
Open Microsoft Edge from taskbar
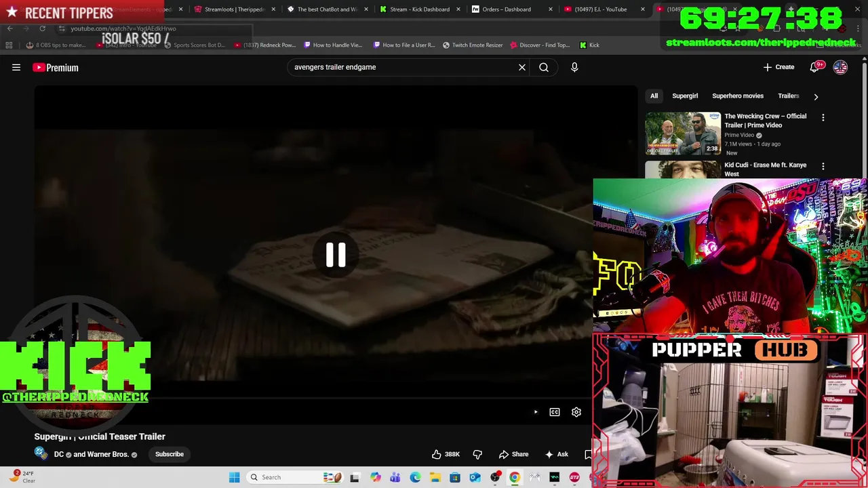(415, 477)
